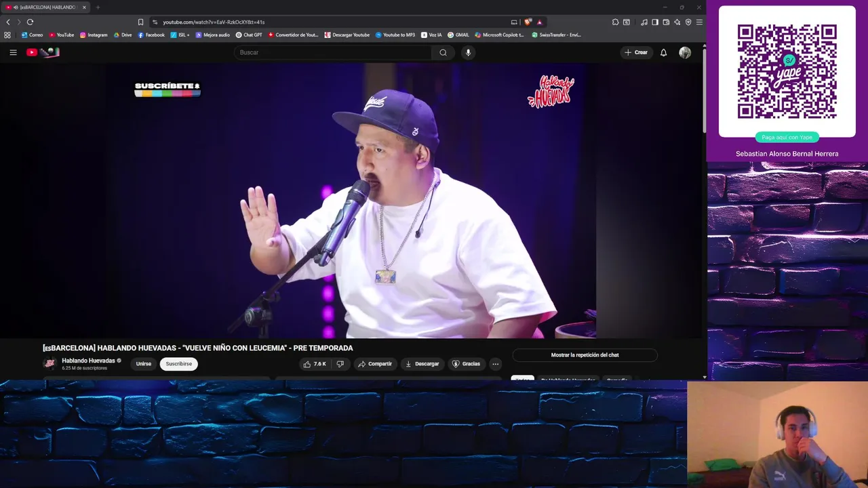Start voice search with microphone icon

[468, 52]
